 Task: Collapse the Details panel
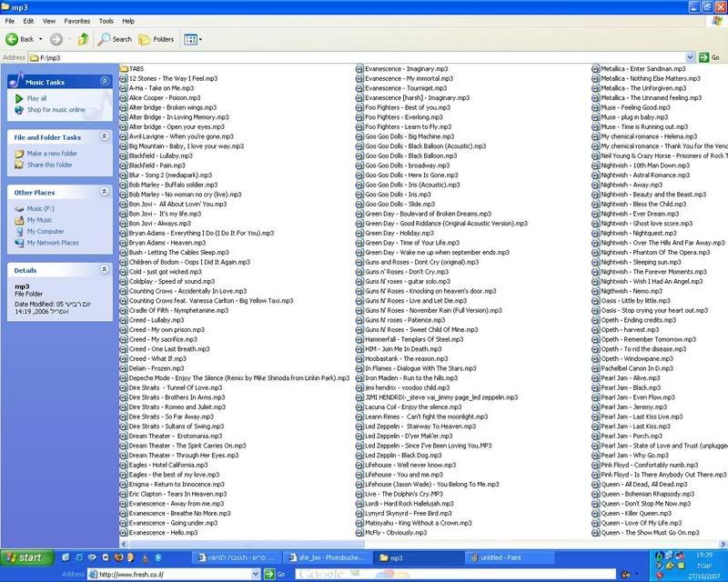pos(105,270)
